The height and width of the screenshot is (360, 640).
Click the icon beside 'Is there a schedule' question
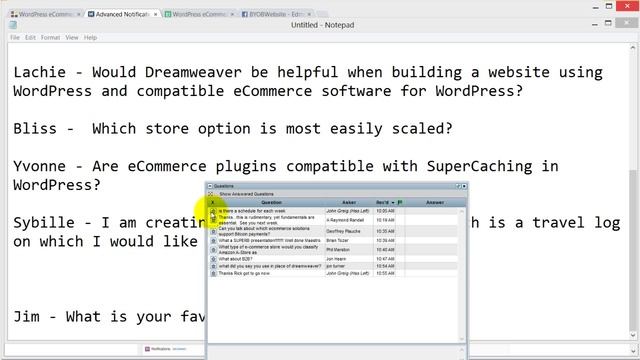click(x=213, y=211)
